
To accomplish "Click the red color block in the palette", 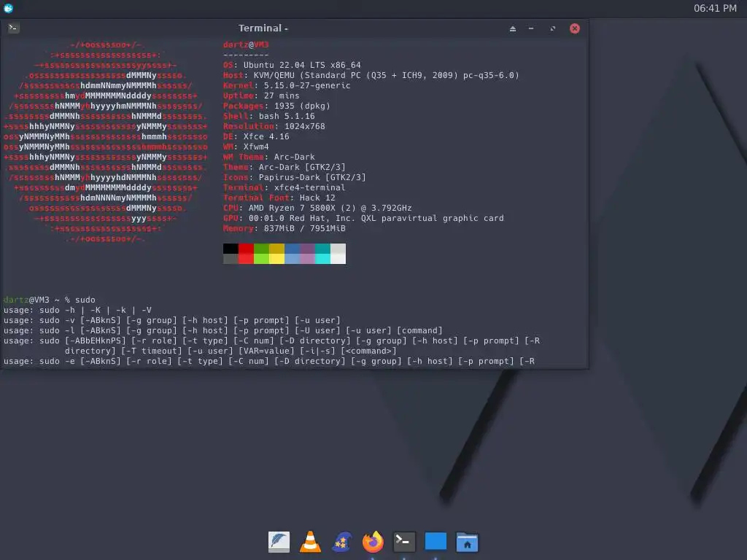I will [246, 249].
